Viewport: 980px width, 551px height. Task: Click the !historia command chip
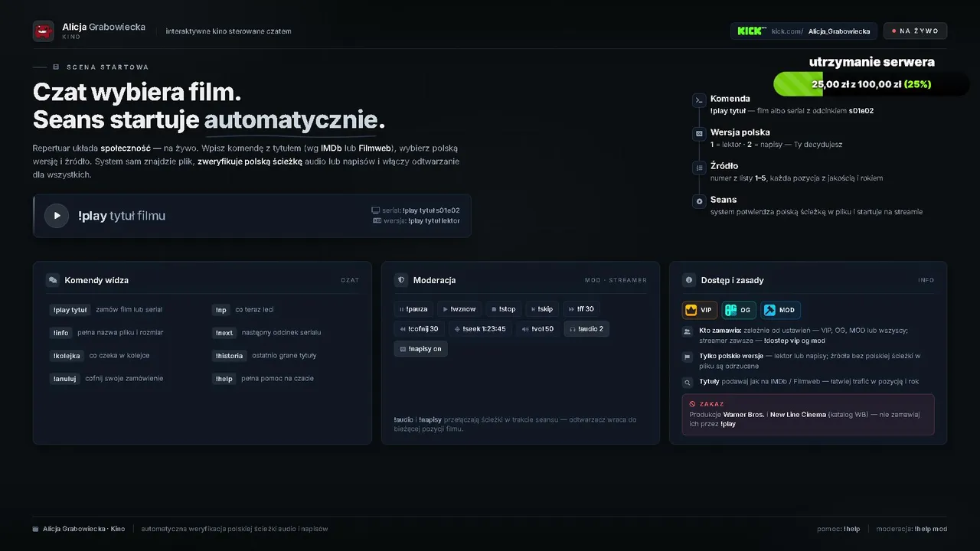(x=229, y=356)
